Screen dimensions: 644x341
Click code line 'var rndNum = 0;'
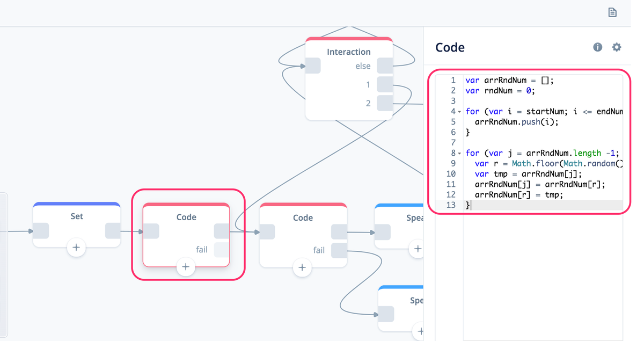click(x=500, y=91)
